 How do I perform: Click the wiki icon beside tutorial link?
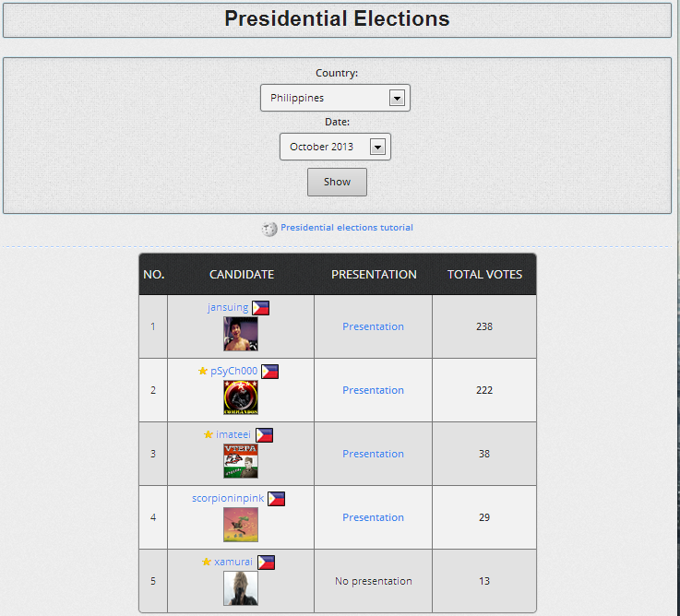click(269, 229)
